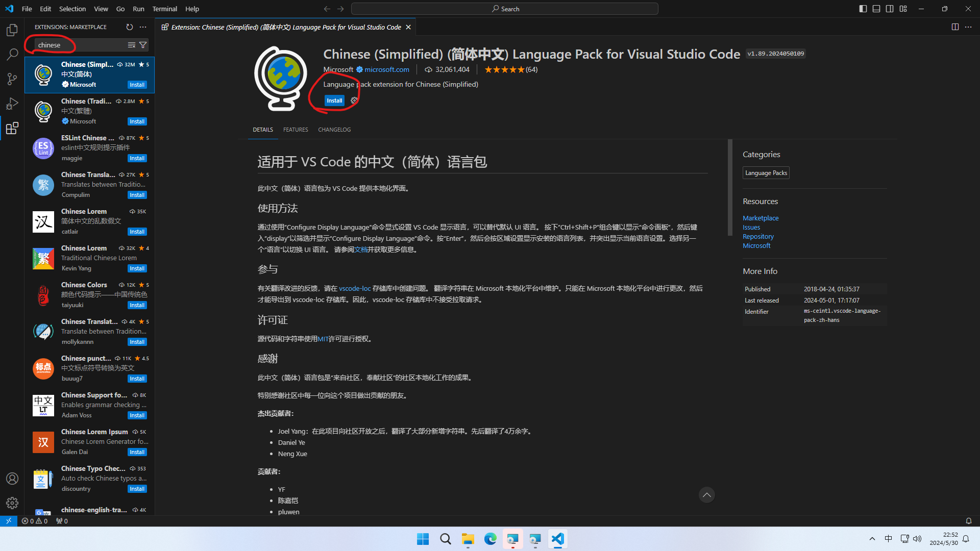Toggle the secondary side bar layout button

pyautogui.click(x=890, y=9)
